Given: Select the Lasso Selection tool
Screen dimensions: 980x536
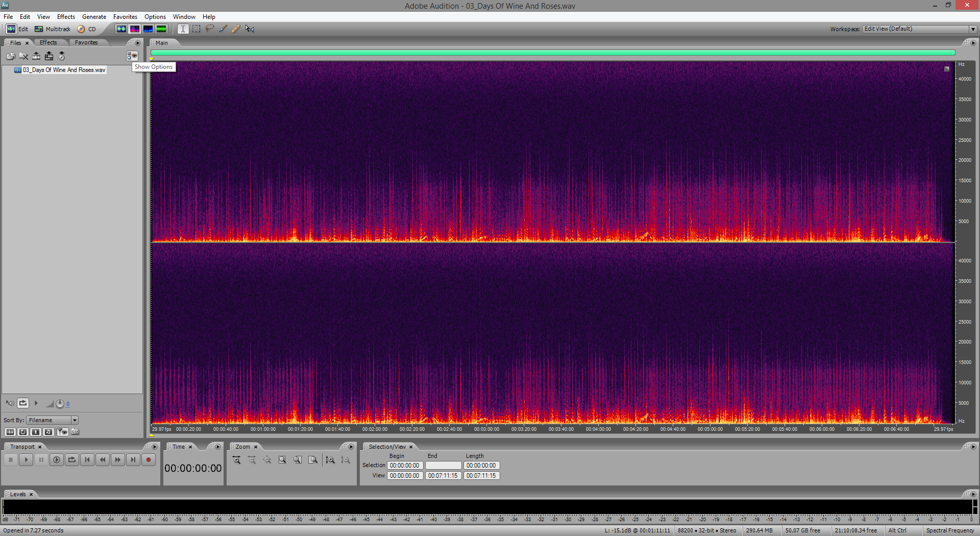Looking at the screenshot, I should 210,29.
